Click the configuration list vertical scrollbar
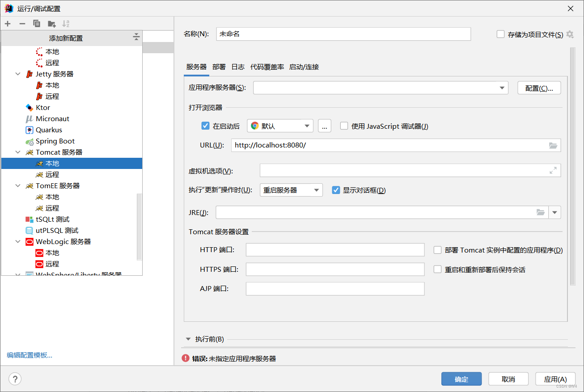Viewport: 584px width, 392px height. pos(139,226)
